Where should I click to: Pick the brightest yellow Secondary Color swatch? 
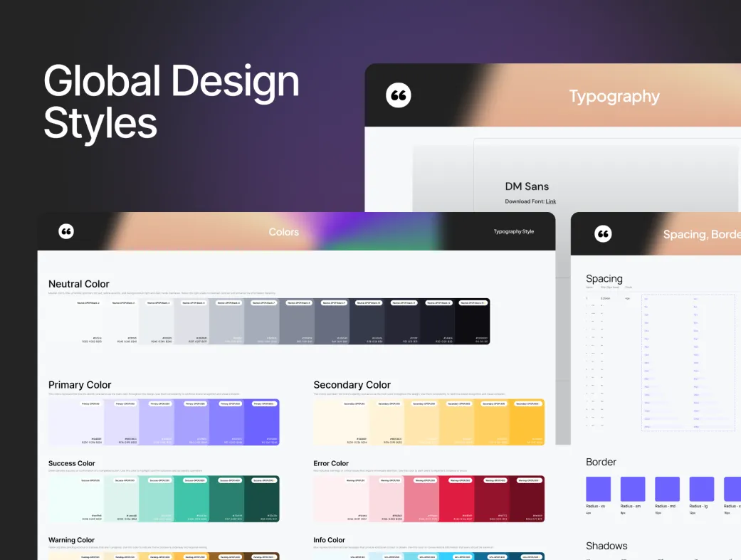click(x=527, y=422)
